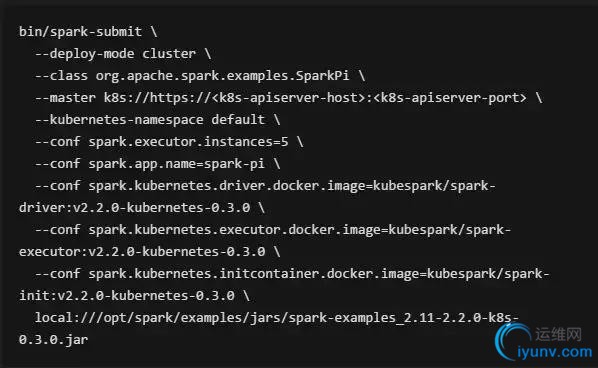Click the --kubernetes-namespace default line

(x=157, y=120)
